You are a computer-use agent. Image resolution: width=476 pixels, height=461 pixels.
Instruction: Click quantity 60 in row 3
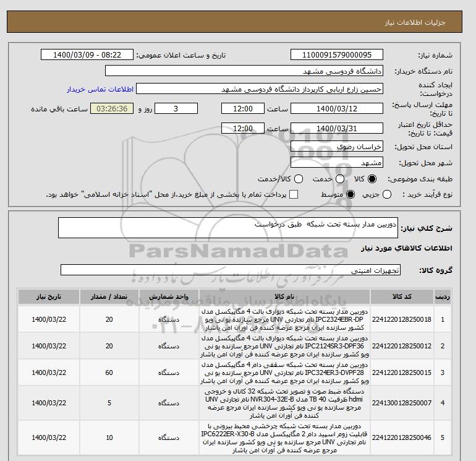[x=109, y=373]
